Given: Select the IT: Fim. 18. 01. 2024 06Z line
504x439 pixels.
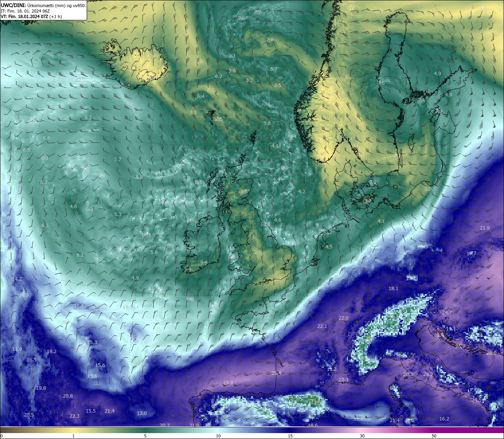Looking at the screenshot, I should coord(25,11).
